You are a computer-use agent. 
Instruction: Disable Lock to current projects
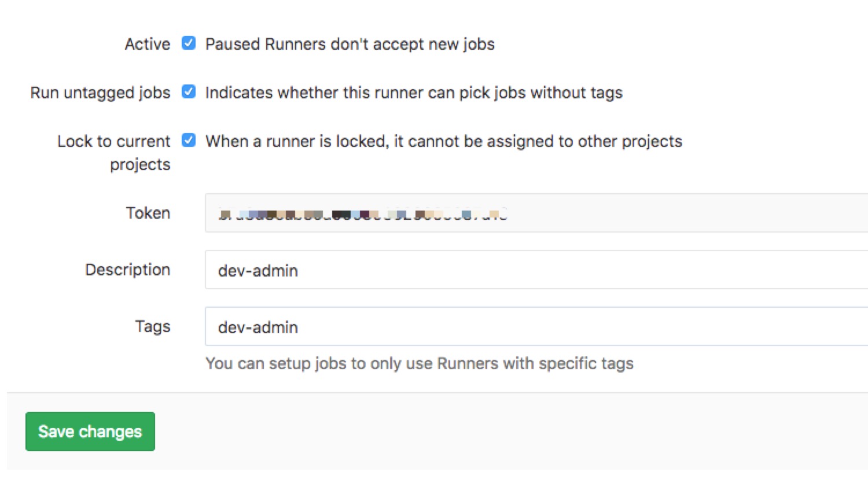(188, 140)
